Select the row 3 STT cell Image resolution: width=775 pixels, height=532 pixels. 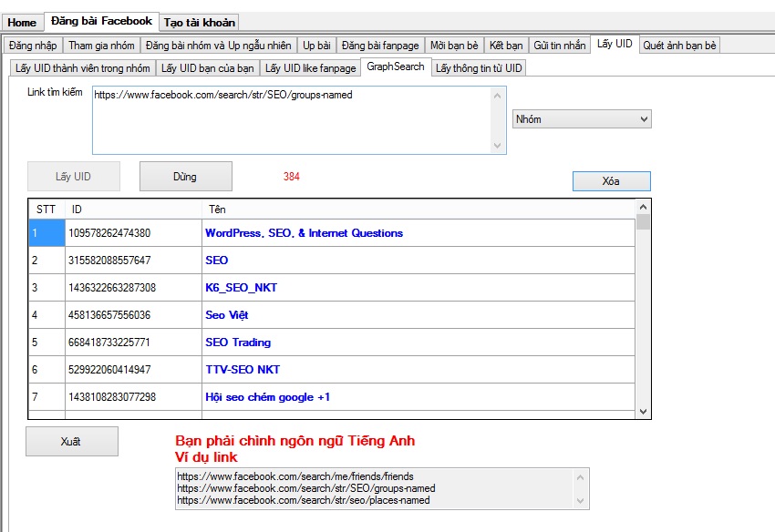click(46, 288)
